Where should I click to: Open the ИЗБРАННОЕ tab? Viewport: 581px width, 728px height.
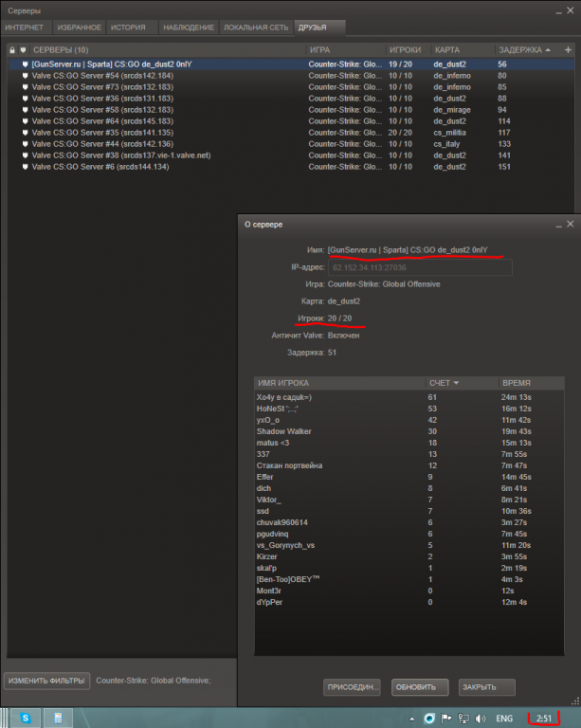click(x=77, y=27)
